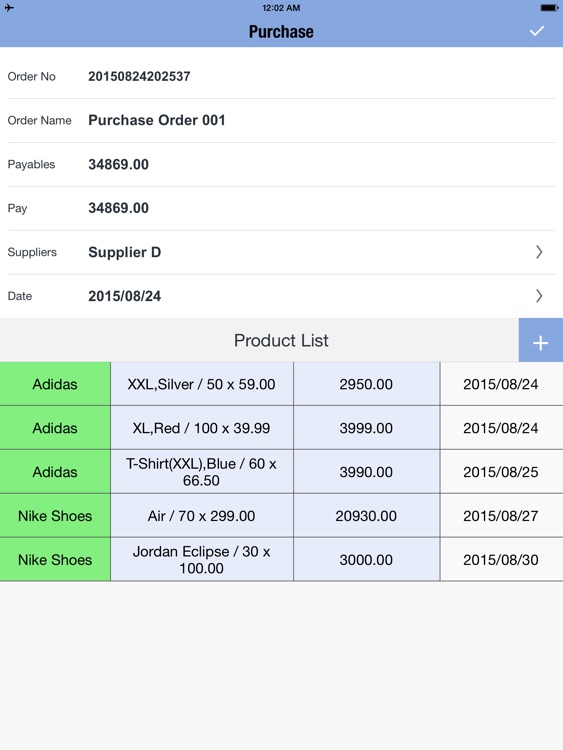Edit the Order No field 20150824202537
Viewport: 563px width, 750px height.
coord(139,77)
